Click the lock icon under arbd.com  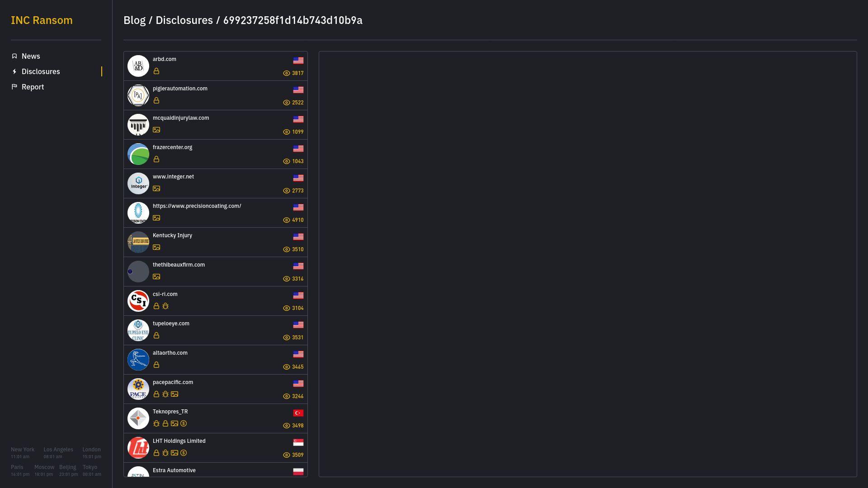point(156,71)
